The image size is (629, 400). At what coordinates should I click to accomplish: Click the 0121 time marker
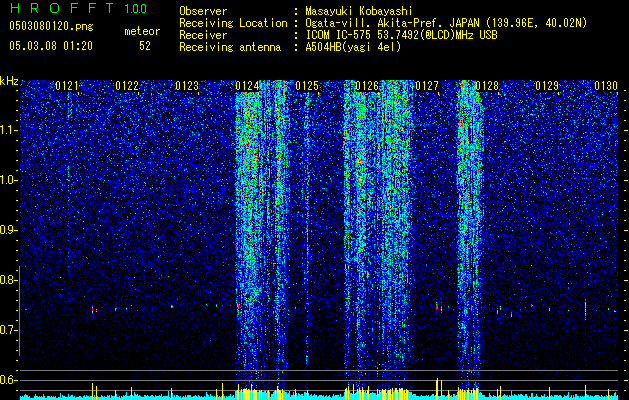pyautogui.click(x=67, y=86)
